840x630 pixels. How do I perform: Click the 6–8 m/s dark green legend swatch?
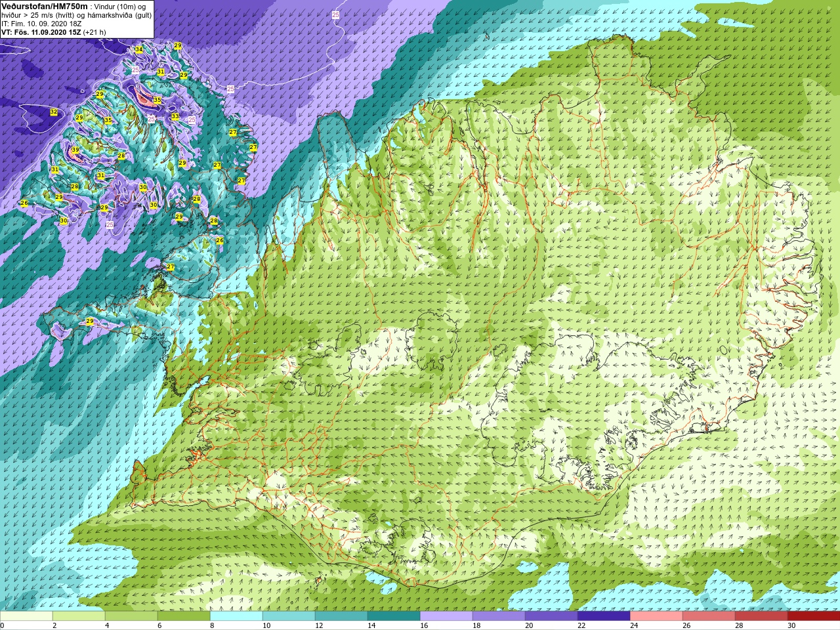click(x=184, y=616)
